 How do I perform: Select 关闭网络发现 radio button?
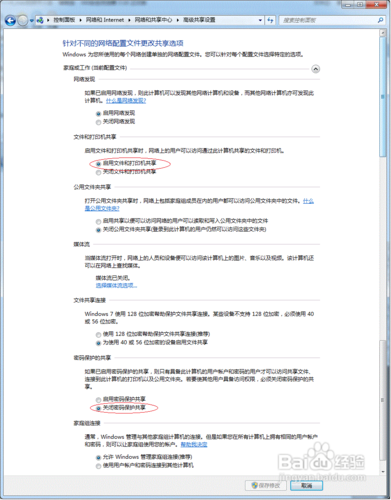click(98, 122)
